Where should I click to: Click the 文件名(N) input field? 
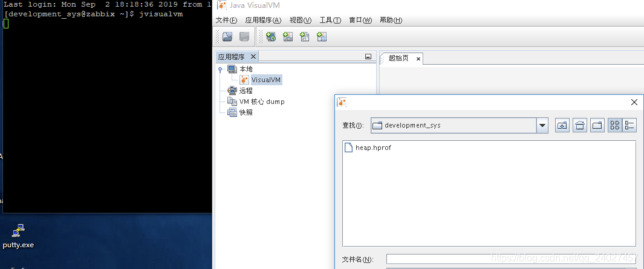[511, 259]
